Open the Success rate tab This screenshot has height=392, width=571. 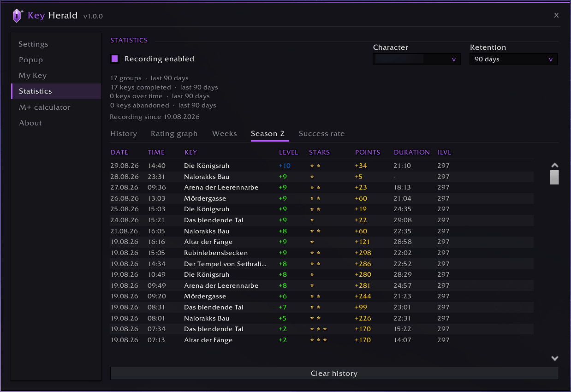point(321,134)
